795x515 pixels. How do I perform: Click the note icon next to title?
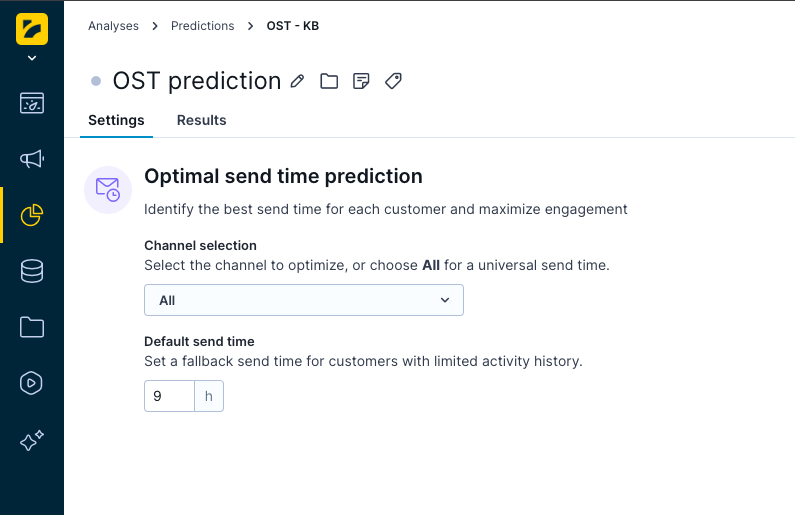361,81
